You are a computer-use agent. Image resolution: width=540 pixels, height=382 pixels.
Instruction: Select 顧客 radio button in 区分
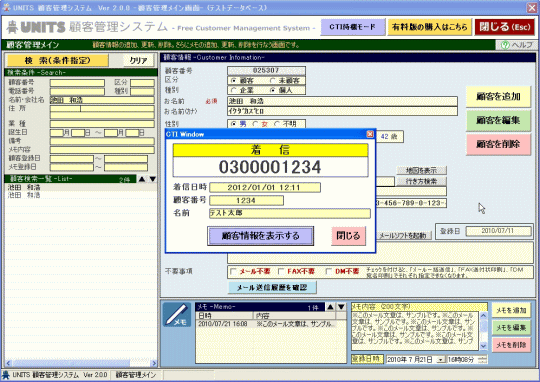pyautogui.click(x=234, y=81)
